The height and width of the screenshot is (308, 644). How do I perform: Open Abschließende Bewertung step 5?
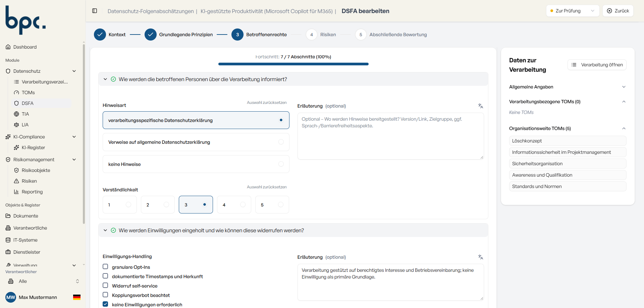(x=391, y=35)
